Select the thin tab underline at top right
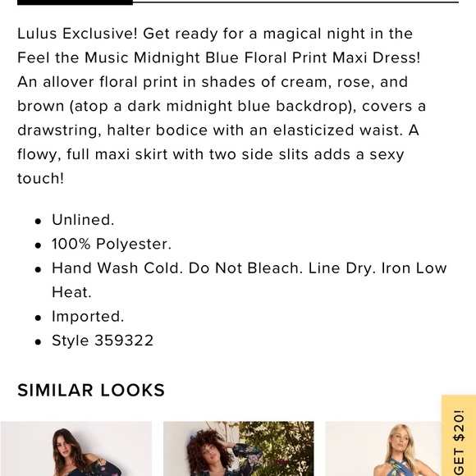476x476 pixels. tap(295, 2)
